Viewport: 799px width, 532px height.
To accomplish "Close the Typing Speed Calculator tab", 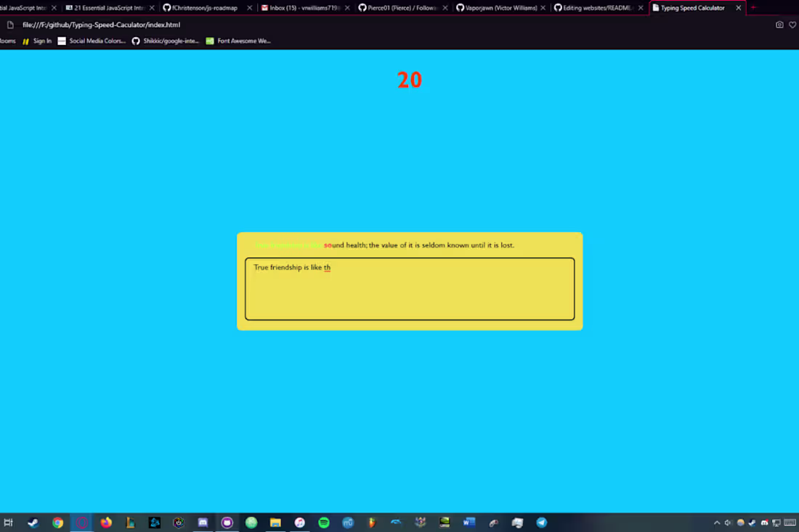I will pyautogui.click(x=739, y=8).
